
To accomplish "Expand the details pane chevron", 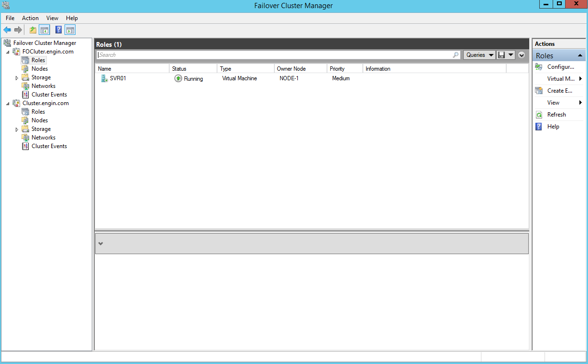I will point(100,244).
